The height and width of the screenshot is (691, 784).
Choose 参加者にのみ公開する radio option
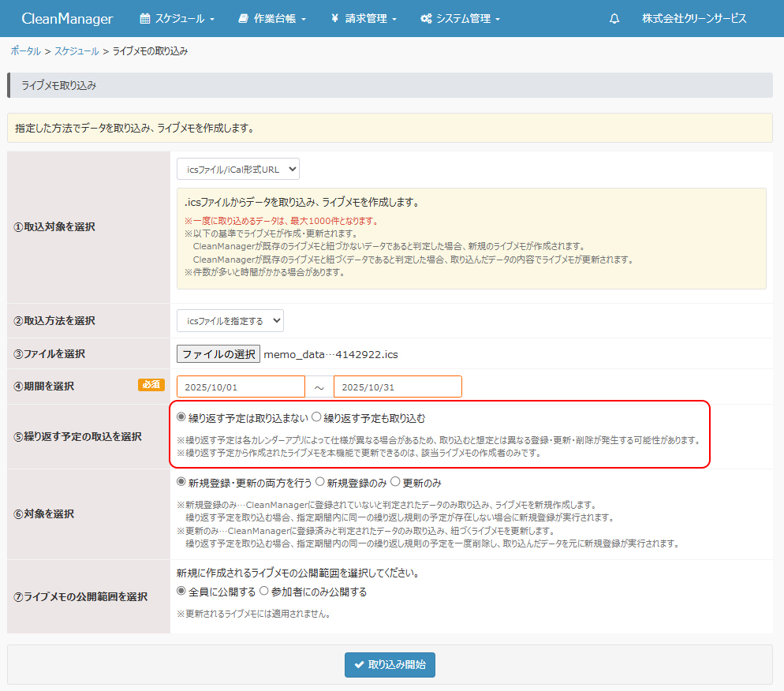pyautogui.click(x=264, y=592)
